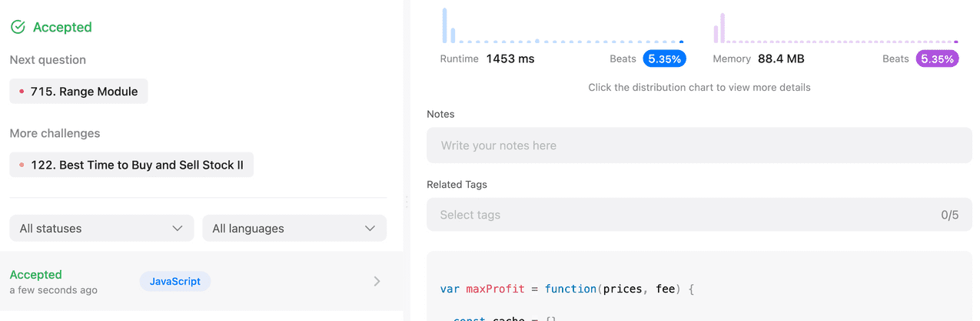The image size is (980, 321).
Task: Click the green Accepted checkmark icon
Action: [18, 28]
